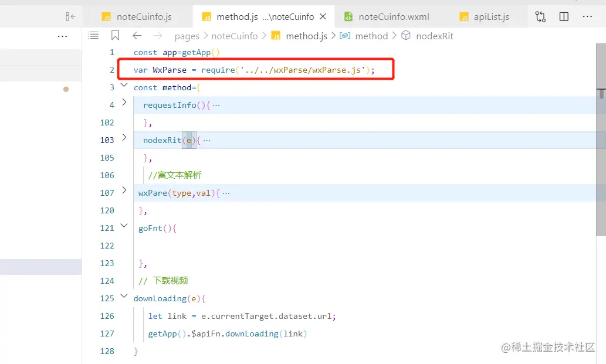Screen dimensions: 606x364
Task: Open the noteCuinfo.js tab
Action: point(137,16)
